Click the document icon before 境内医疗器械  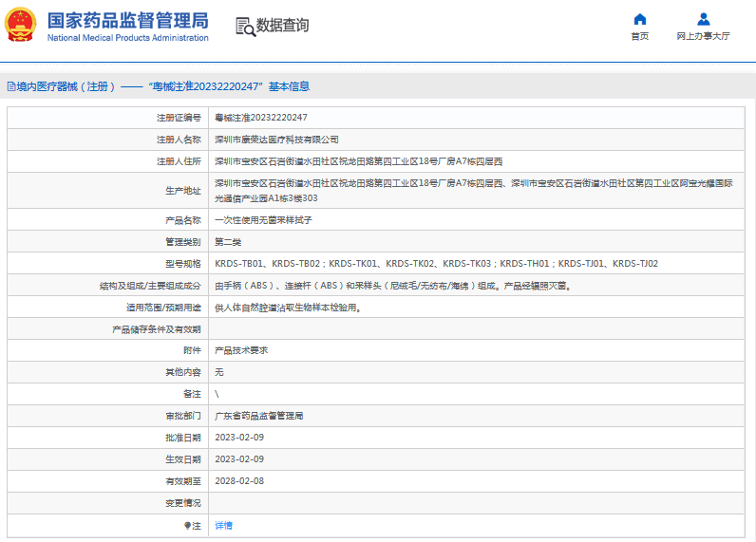click(x=11, y=86)
